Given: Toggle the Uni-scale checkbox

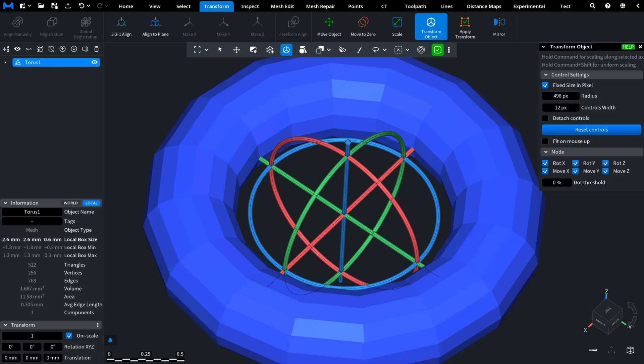Looking at the screenshot, I should (x=69, y=336).
